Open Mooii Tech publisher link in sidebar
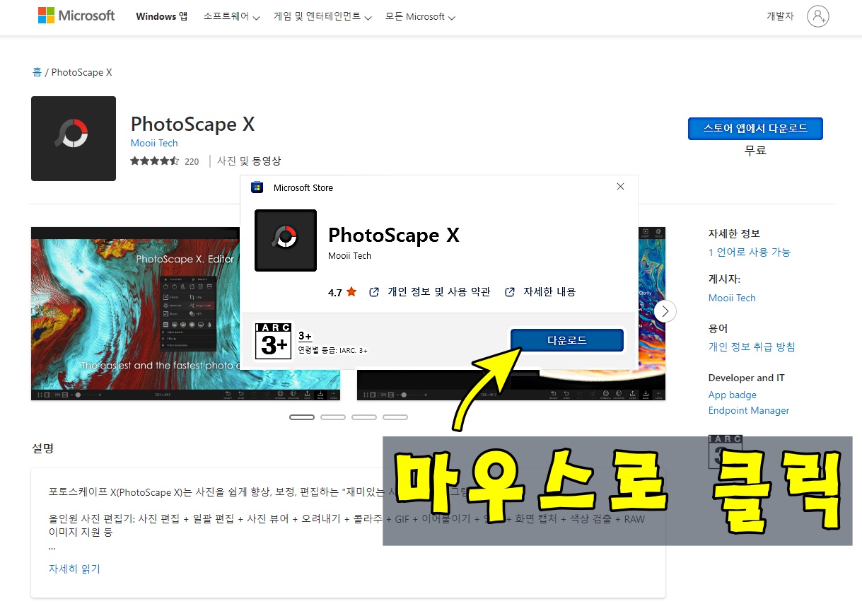Screen dimensions: 862x616 coord(732,298)
